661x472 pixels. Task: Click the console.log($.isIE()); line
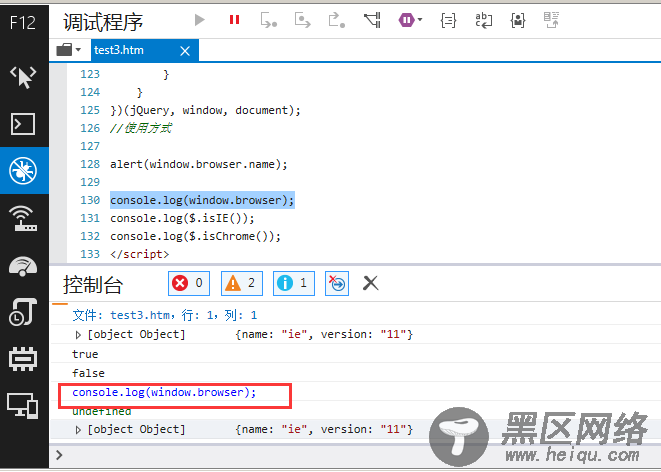(x=182, y=218)
